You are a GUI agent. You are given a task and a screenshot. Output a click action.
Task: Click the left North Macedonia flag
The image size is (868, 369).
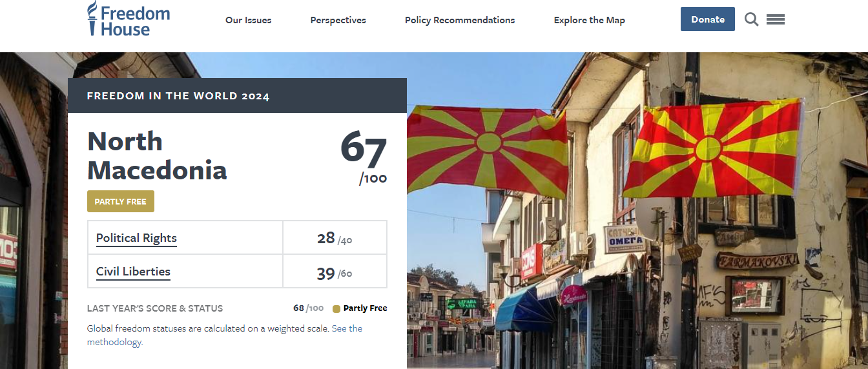pos(488,152)
